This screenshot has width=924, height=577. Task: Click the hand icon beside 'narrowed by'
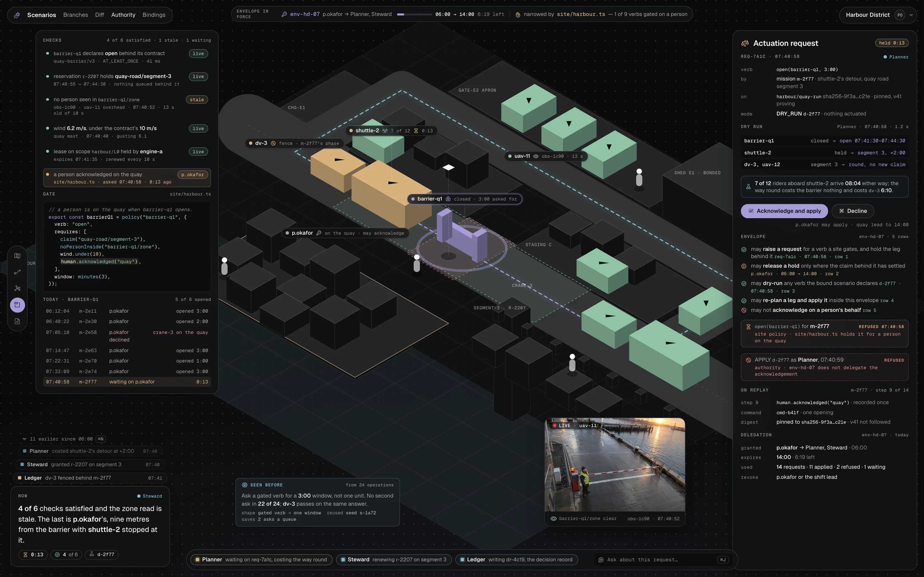coord(518,15)
